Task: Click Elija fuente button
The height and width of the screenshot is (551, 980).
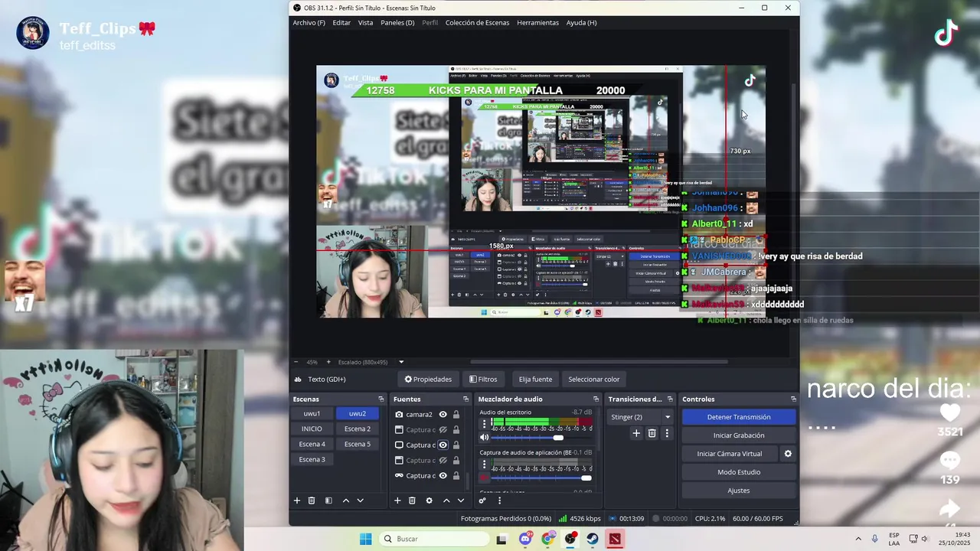Action: (x=535, y=380)
